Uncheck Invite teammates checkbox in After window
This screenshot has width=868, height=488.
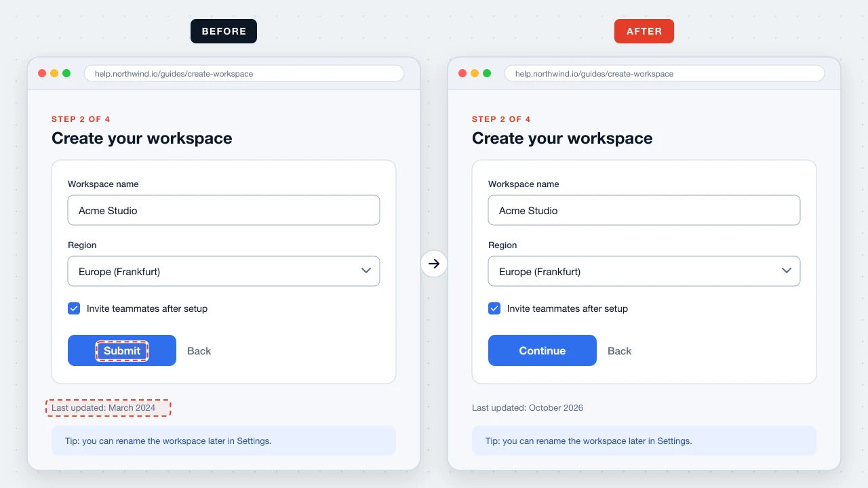(494, 308)
